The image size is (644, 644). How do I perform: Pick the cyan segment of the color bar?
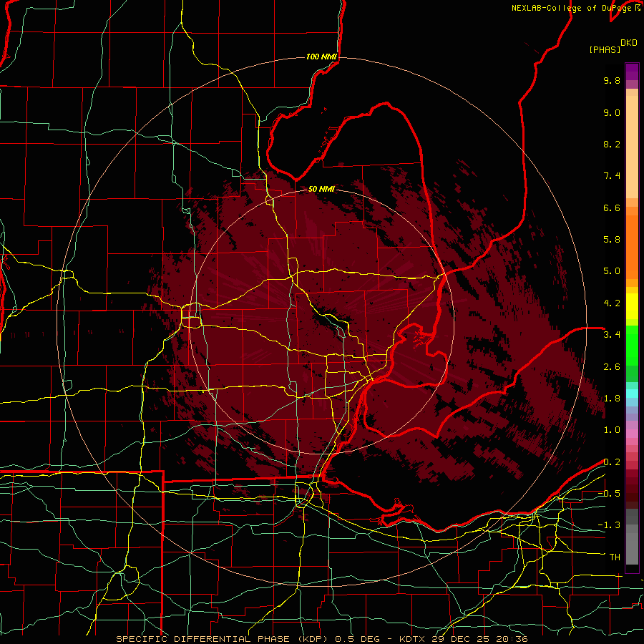point(632,393)
